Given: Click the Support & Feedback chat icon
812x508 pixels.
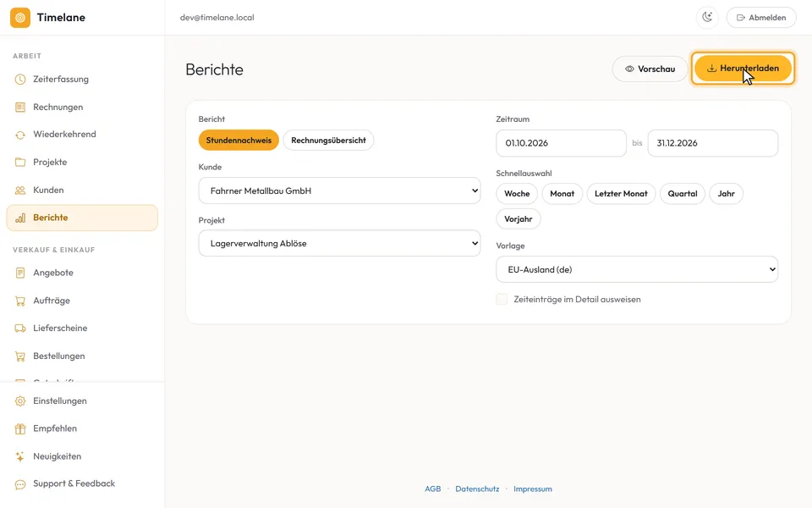Looking at the screenshot, I should [20, 484].
